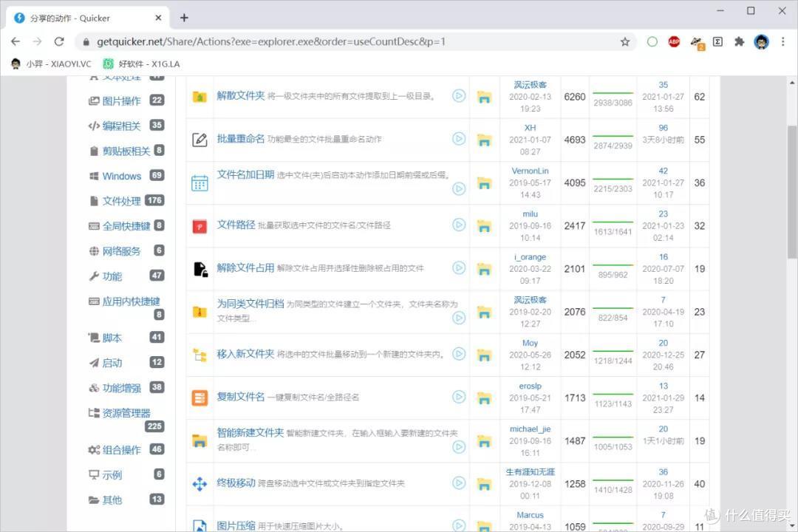
Task: Open the 文件路径 action link
Action: coord(236,225)
